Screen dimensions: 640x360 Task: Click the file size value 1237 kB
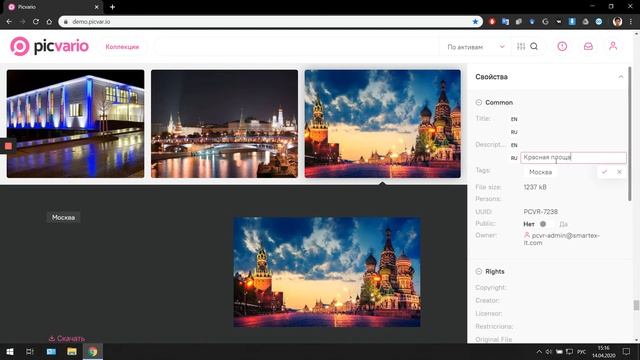coord(535,187)
